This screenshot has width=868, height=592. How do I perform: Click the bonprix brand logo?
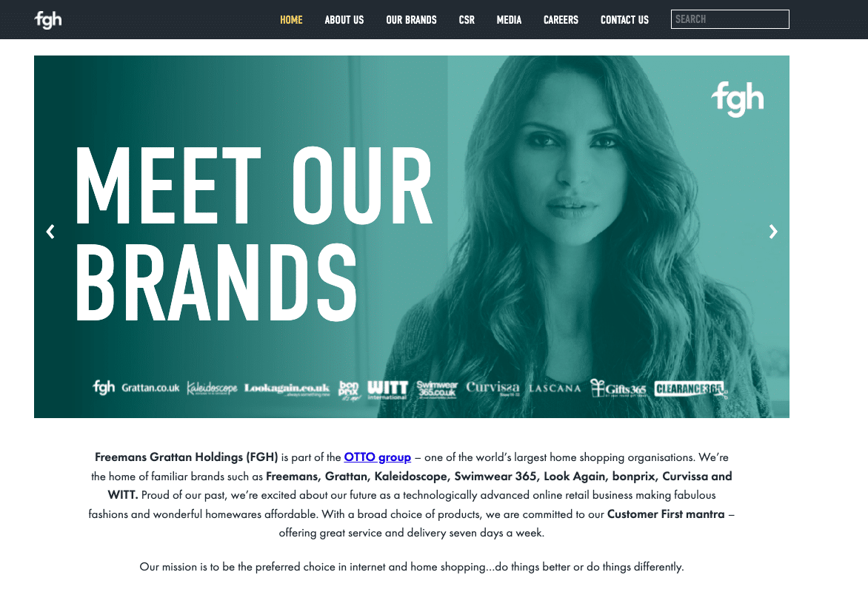349,390
